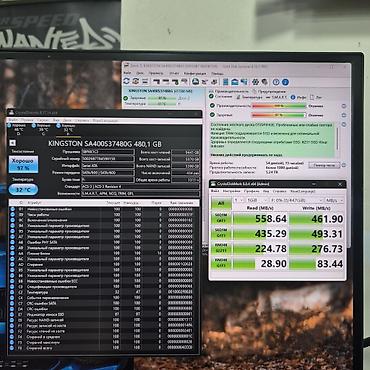Click the small icon right of Повтор теста
The width and height of the screenshot is (370, 370).
click(x=344, y=165)
